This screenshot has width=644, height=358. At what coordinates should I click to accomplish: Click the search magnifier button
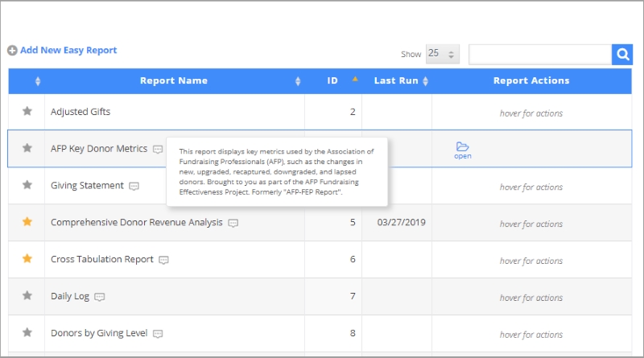622,54
